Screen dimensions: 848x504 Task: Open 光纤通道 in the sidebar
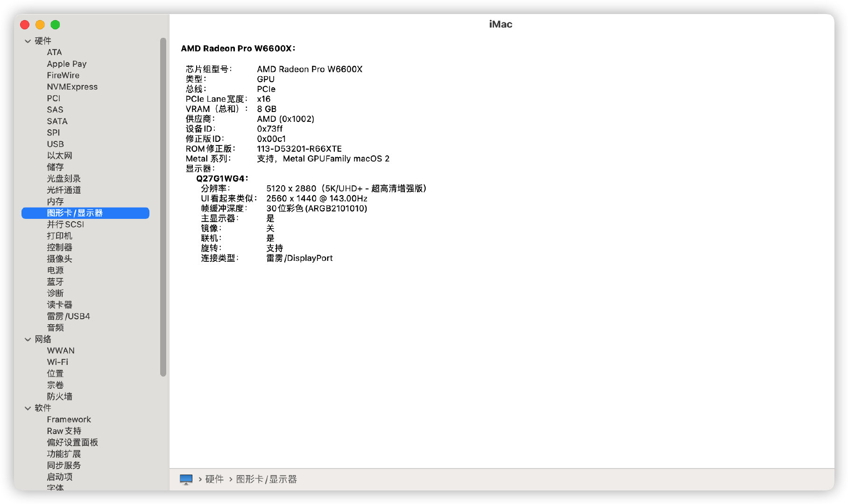(x=64, y=190)
